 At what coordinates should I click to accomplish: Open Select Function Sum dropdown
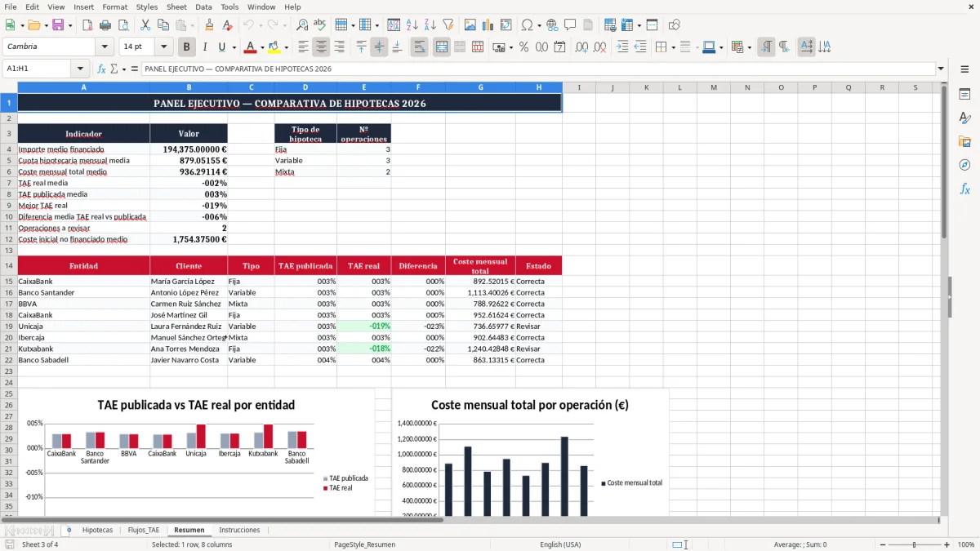click(x=123, y=69)
